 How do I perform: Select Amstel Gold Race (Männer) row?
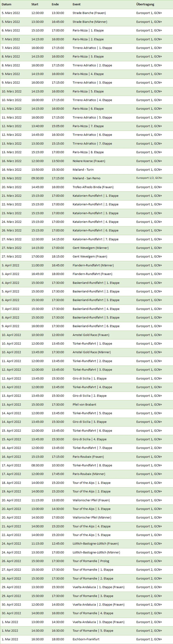(x=86, y=352)
